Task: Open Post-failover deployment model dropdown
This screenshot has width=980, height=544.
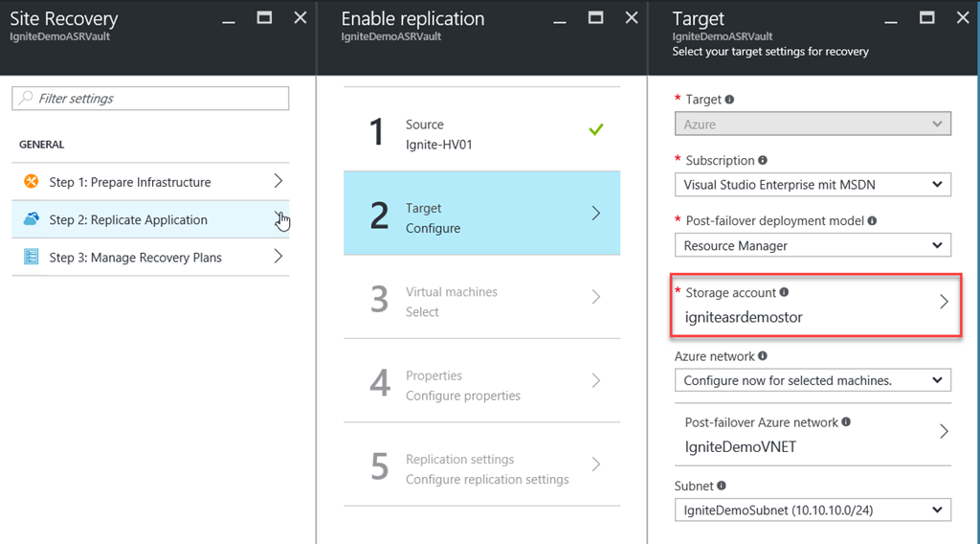Action: [813, 245]
